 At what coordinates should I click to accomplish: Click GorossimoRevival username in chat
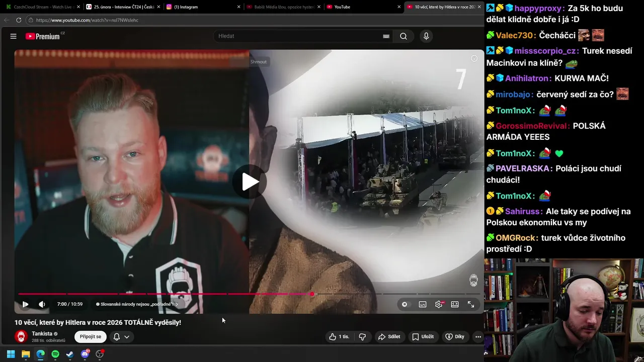(x=533, y=126)
